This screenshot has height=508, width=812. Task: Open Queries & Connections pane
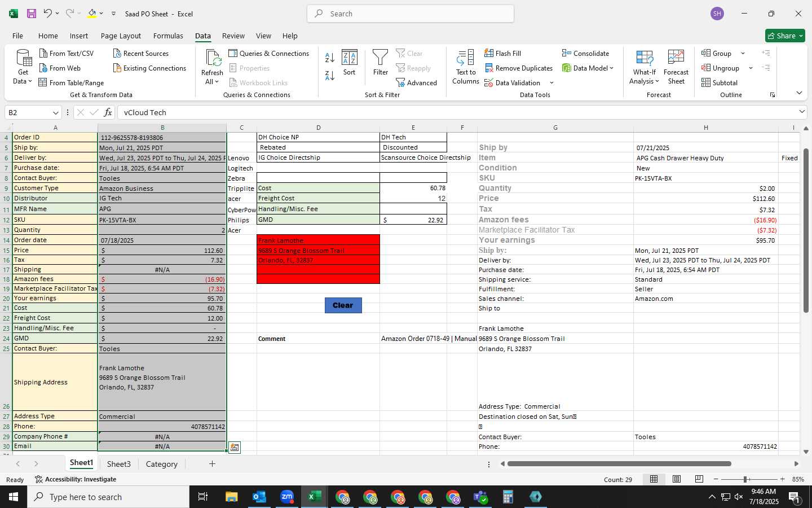(269, 53)
